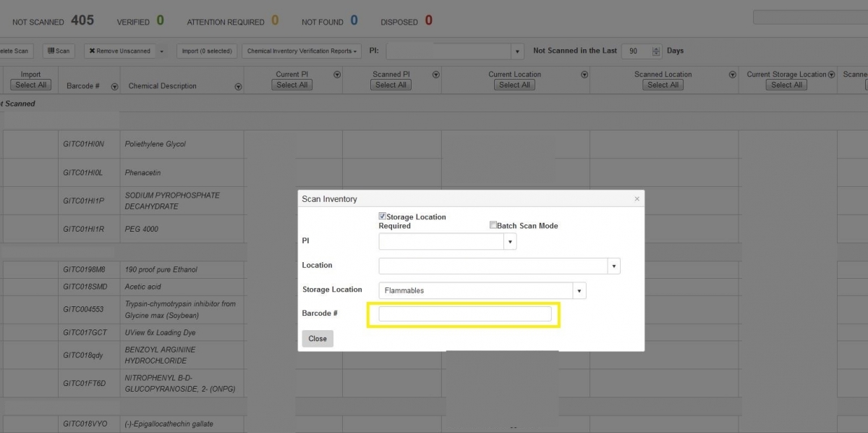Viewport: 868px width, 433px height.
Task: Click the Barcode # column filter icon
Action: pyautogui.click(x=114, y=86)
